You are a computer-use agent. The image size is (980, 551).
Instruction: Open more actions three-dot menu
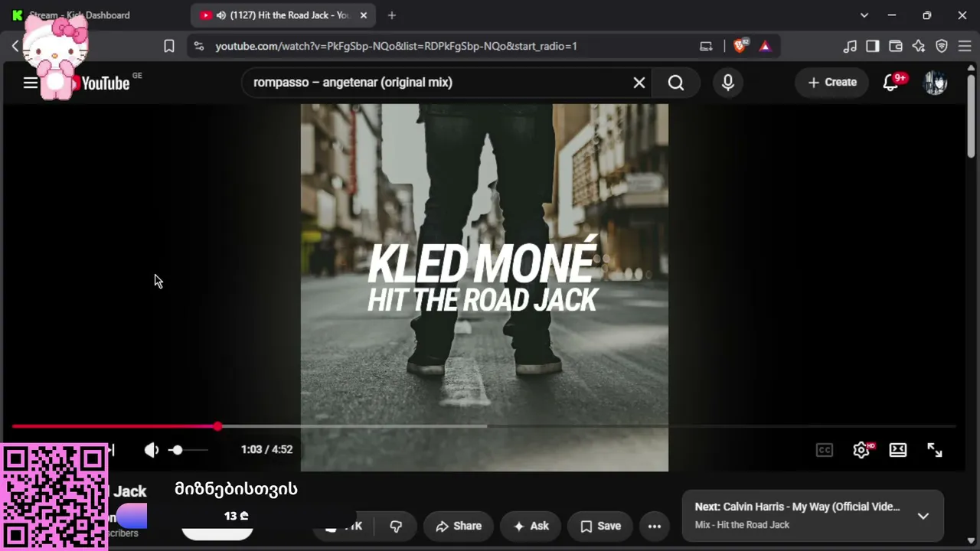(655, 526)
